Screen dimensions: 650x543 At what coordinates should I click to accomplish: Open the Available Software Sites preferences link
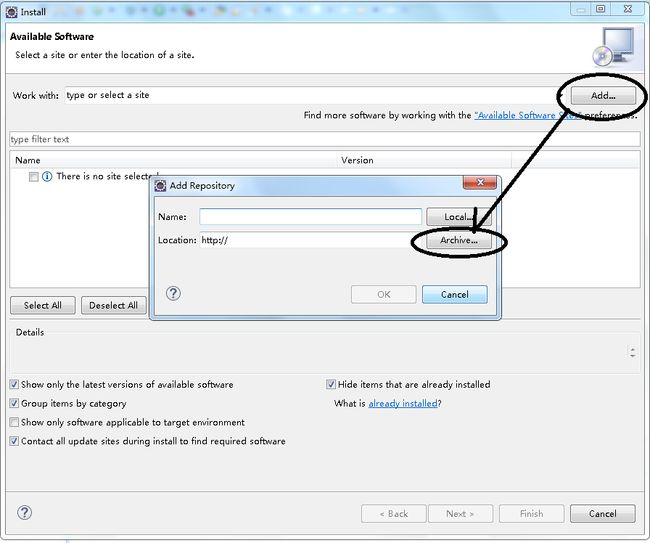pos(529,115)
